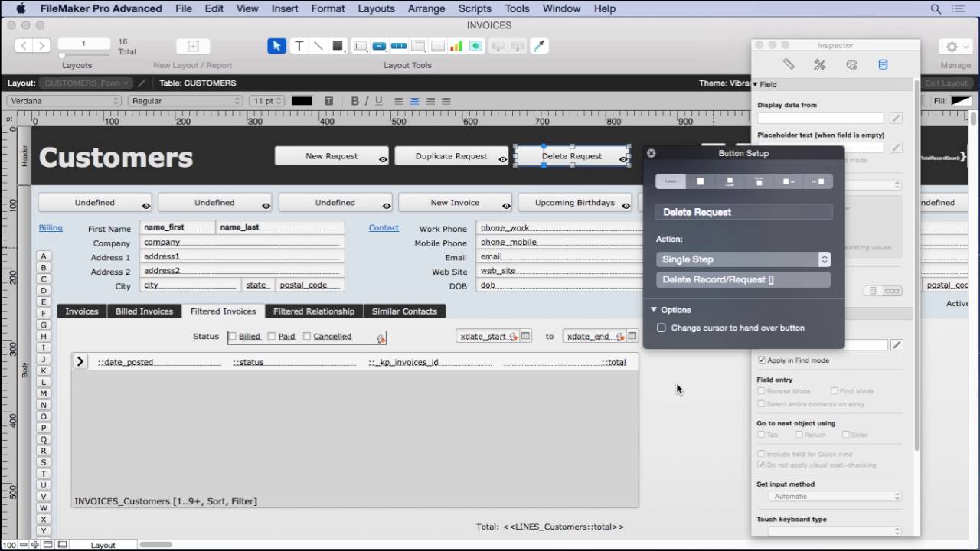Click Bold formatting button

tap(354, 101)
